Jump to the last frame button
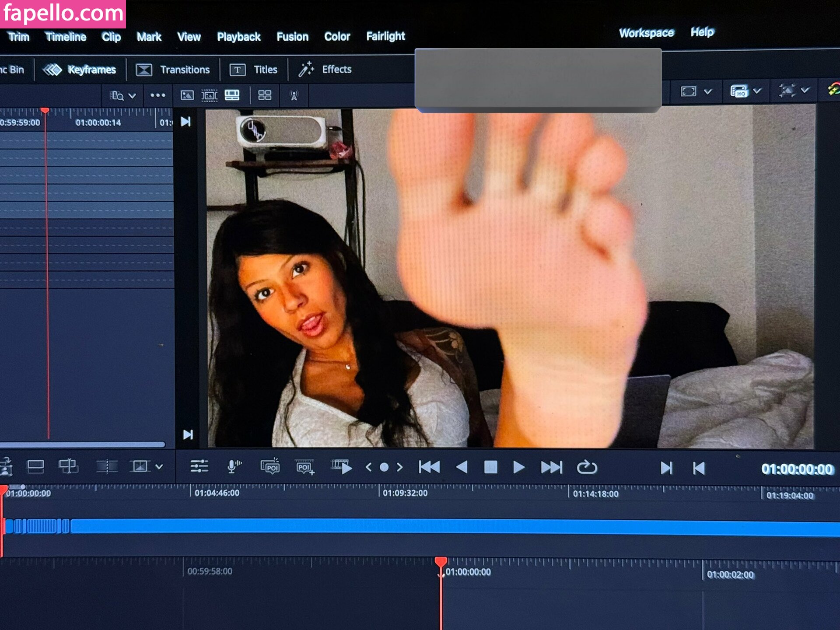 point(551,468)
